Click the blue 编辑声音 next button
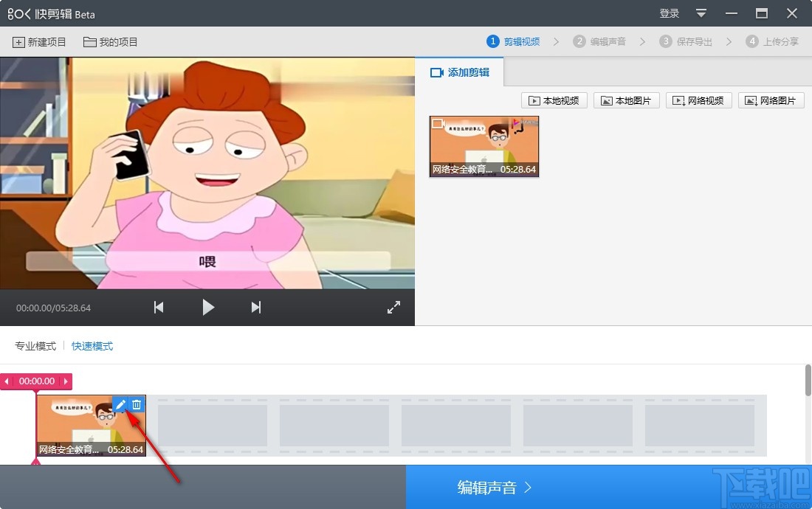Viewport: 812px width, 509px height. [x=609, y=487]
